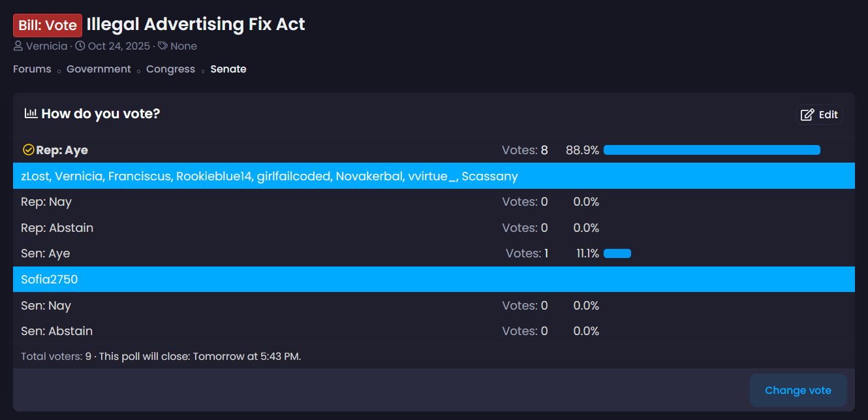Image resolution: width=868 pixels, height=420 pixels.
Task: Click the Edit pencil icon
Action: [807, 115]
